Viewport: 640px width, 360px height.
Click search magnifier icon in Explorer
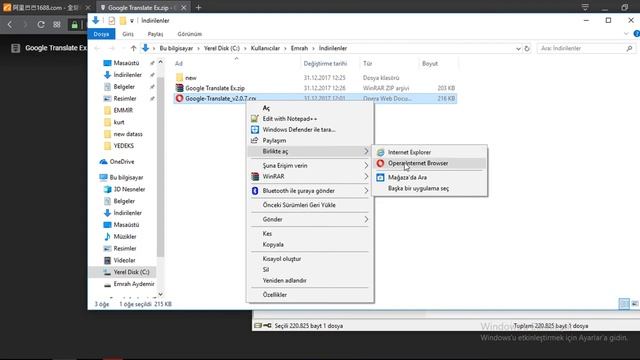pyautogui.click(x=629, y=49)
